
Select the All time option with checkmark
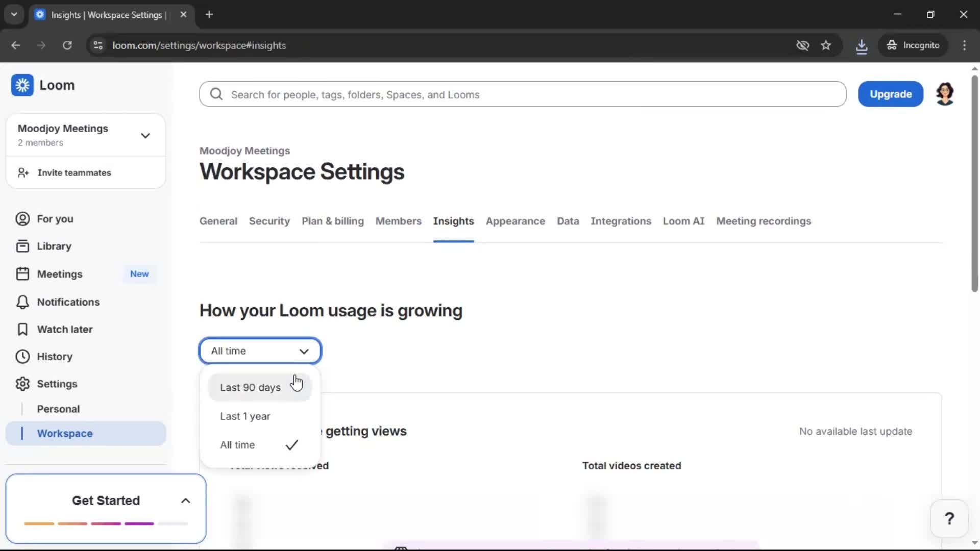(x=237, y=445)
